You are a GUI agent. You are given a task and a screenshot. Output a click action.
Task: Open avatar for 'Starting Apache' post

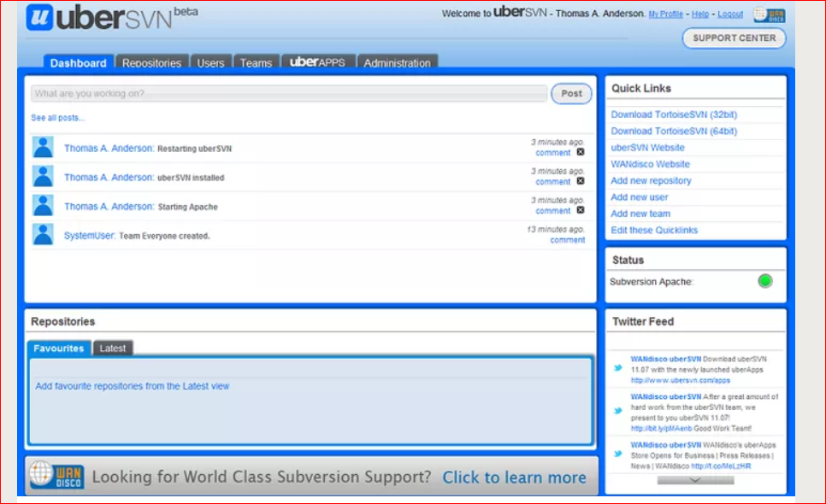43,205
